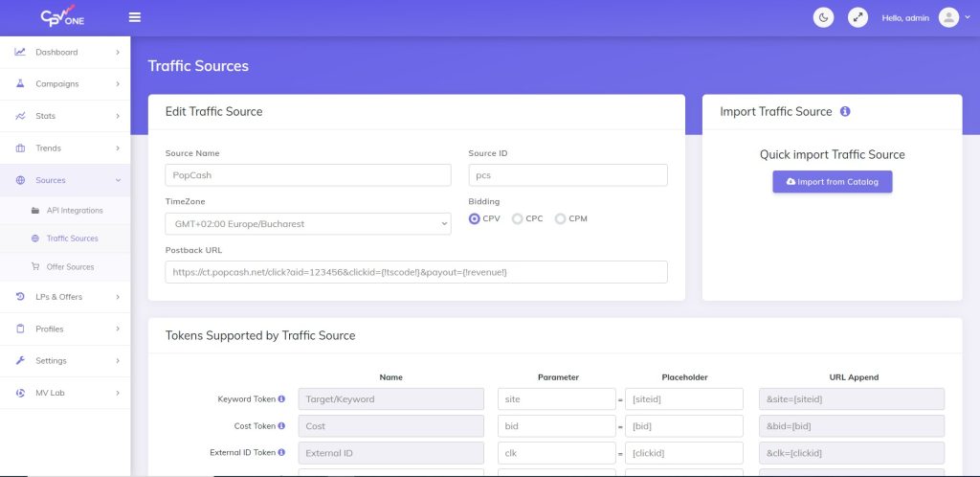Open the Stats menu item

[x=65, y=116]
